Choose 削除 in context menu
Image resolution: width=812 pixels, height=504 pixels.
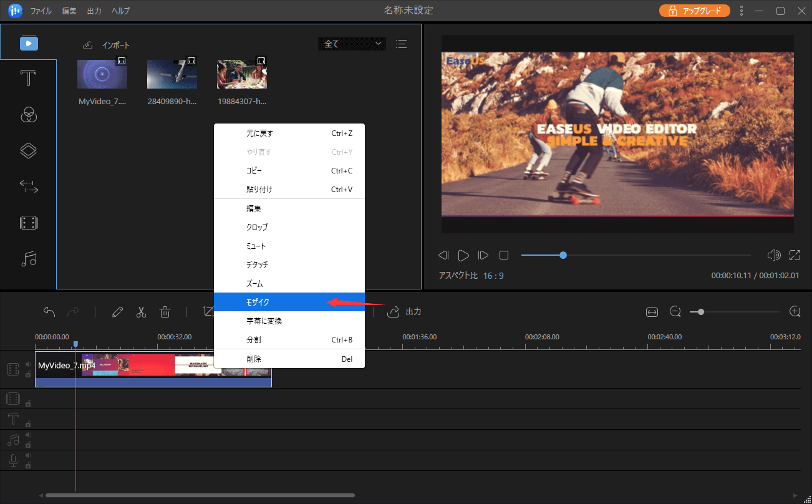289,359
